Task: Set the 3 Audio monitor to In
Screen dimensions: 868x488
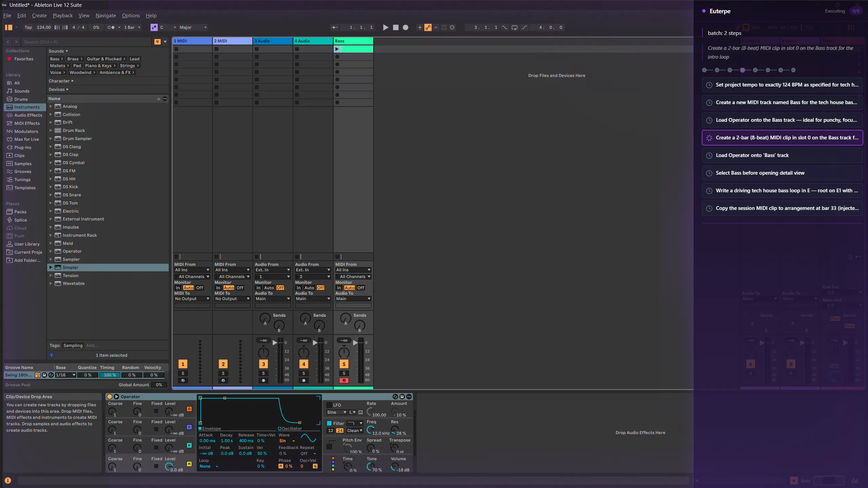Action: [x=258, y=288]
